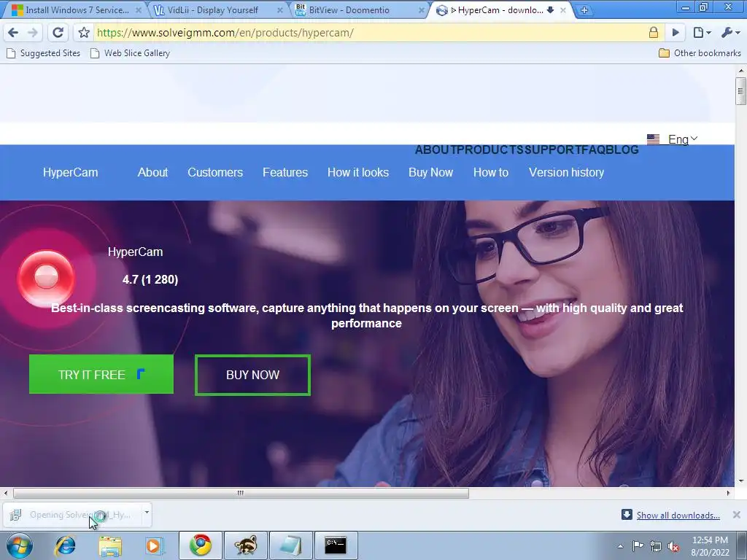Image resolution: width=747 pixels, height=560 pixels.
Task: Select the notepad taskbar button
Action: pos(290,545)
